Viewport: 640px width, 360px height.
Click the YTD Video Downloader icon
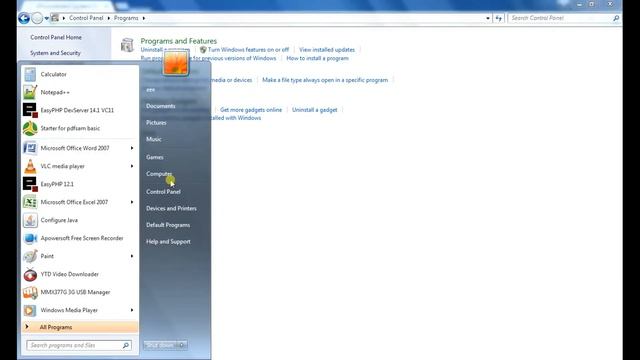click(x=30, y=274)
